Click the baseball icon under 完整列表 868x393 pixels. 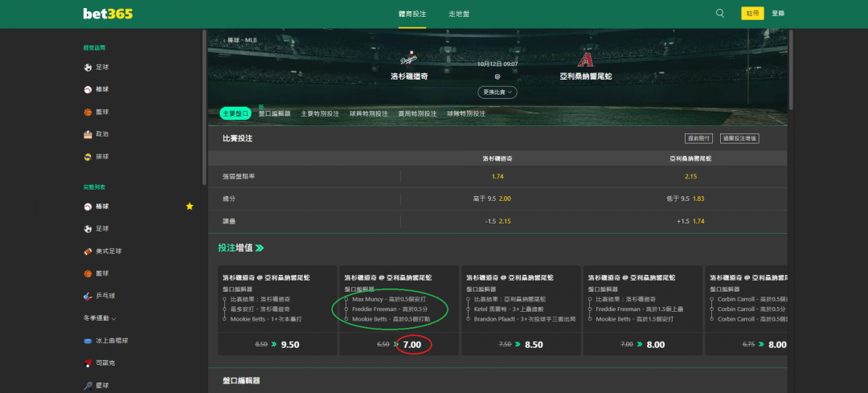click(x=88, y=206)
